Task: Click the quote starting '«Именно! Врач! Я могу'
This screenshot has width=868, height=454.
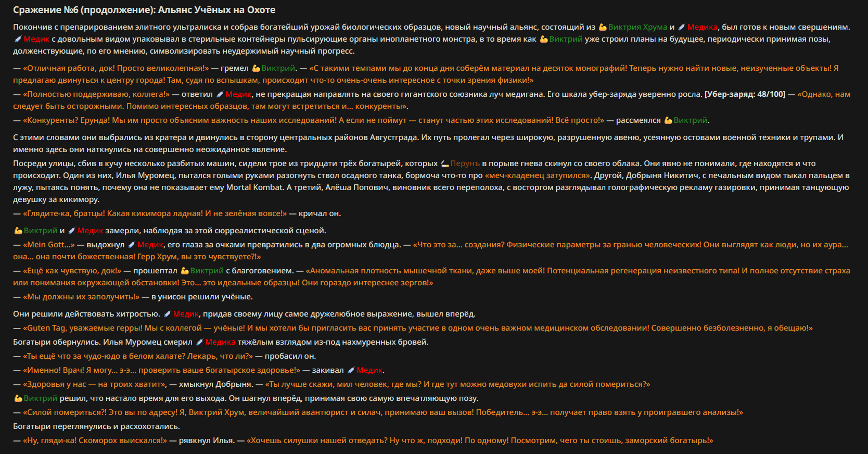Action: (x=161, y=370)
